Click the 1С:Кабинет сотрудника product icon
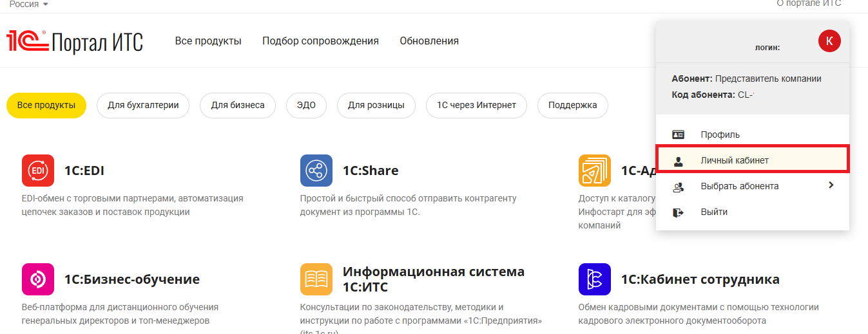Viewport: 868px width, 334px height. pyautogui.click(x=595, y=279)
